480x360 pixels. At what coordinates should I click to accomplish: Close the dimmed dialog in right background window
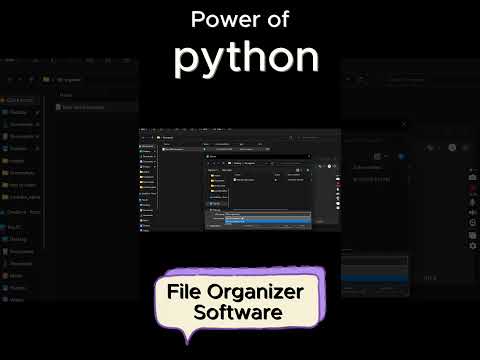pyautogui.click(x=404, y=124)
